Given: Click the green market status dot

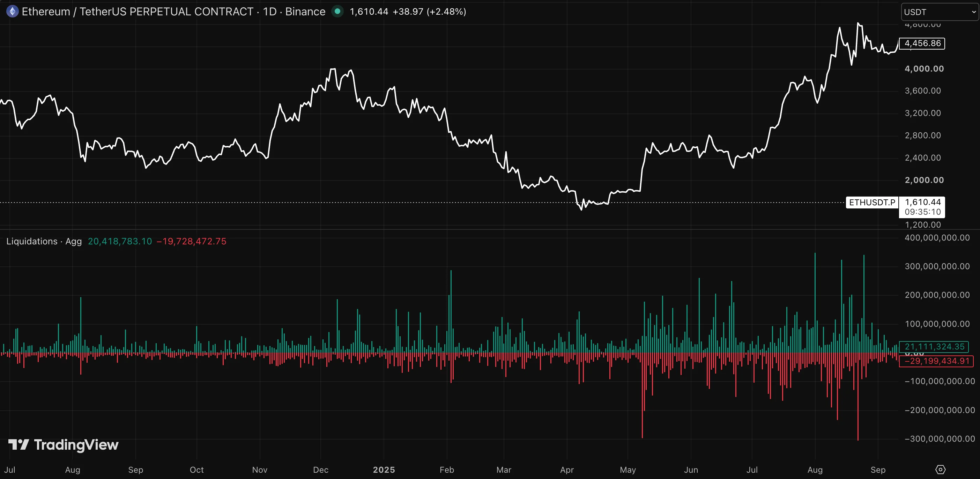Looking at the screenshot, I should pos(337,12).
